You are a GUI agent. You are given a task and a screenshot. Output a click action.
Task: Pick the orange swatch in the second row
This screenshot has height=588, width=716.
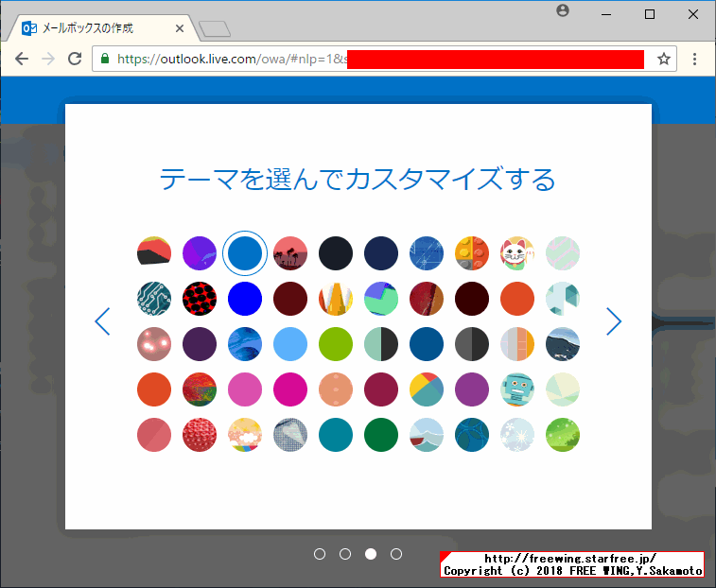[517, 299]
